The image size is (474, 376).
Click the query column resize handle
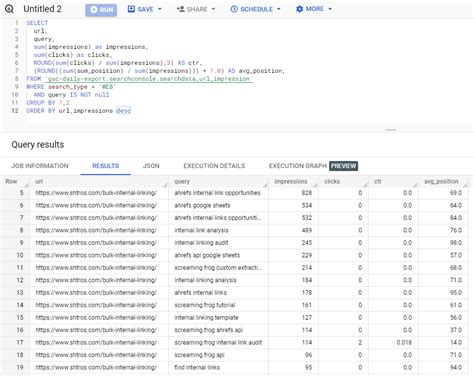(265, 185)
